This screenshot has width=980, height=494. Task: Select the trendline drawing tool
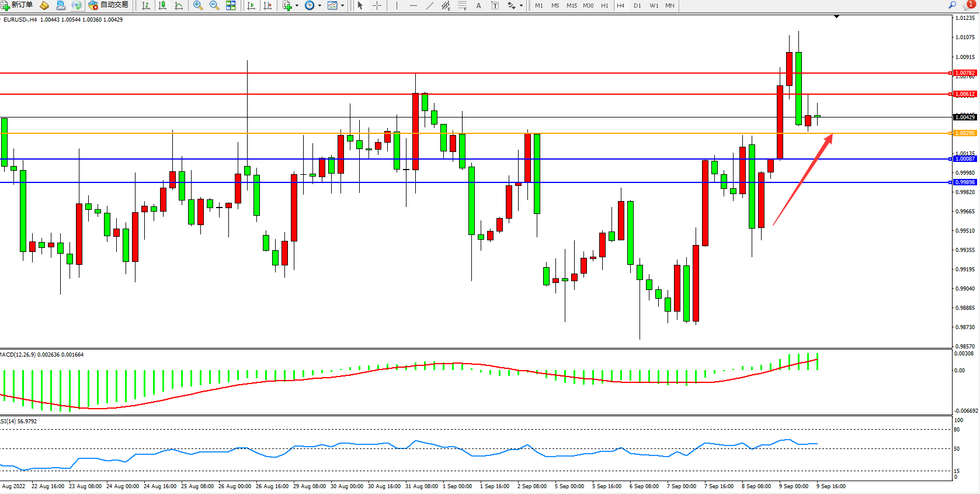(429, 5)
